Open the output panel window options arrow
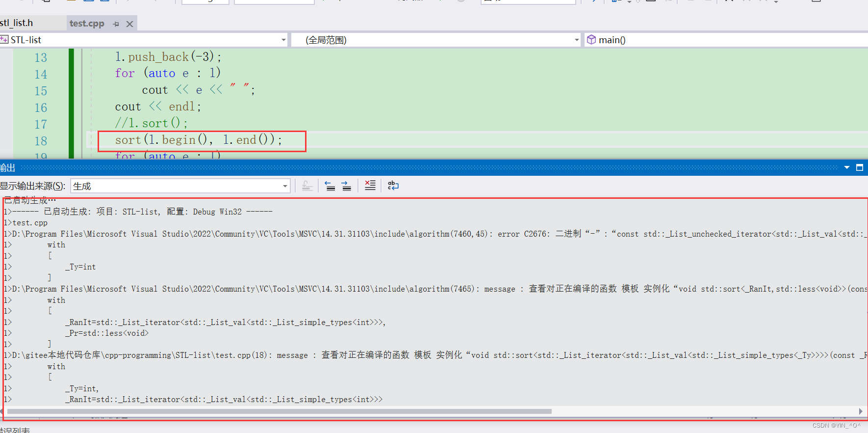This screenshot has height=433, width=868. pyautogui.click(x=847, y=167)
